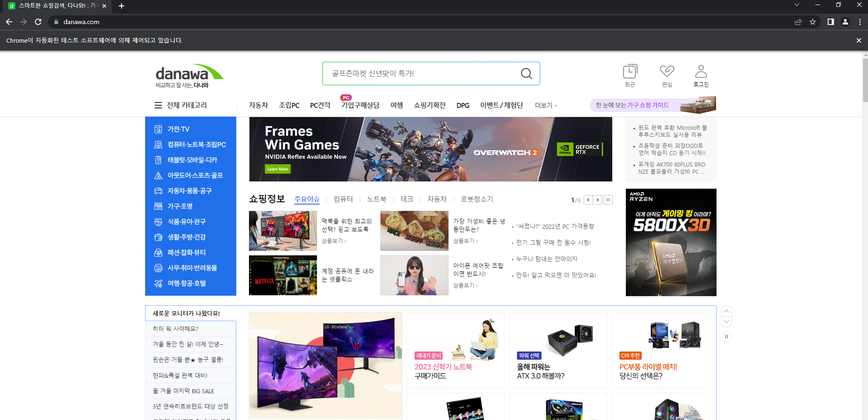The width and height of the screenshot is (868, 420).
Task: Click the share page icon in address bar
Action: [798, 22]
